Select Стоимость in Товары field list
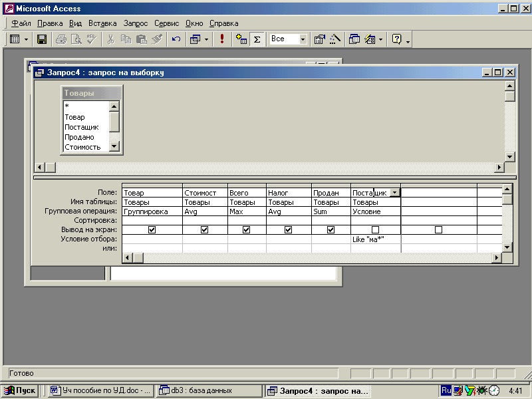The height and width of the screenshot is (399, 532). point(86,147)
